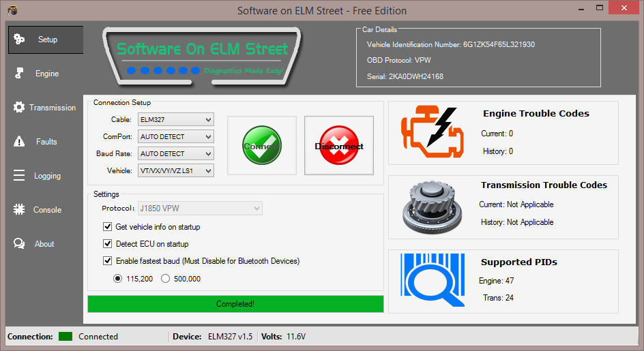
Task: Select the 500,000 baud radio button
Action: coord(165,279)
